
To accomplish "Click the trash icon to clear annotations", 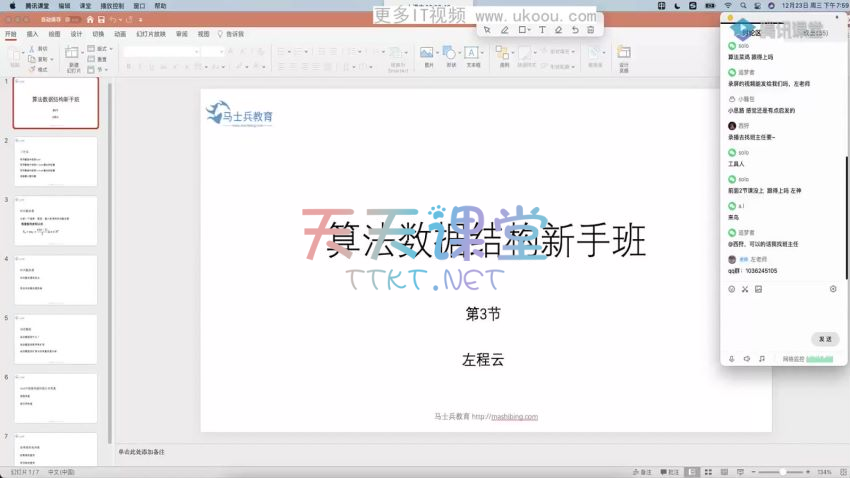I will (591, 30).
